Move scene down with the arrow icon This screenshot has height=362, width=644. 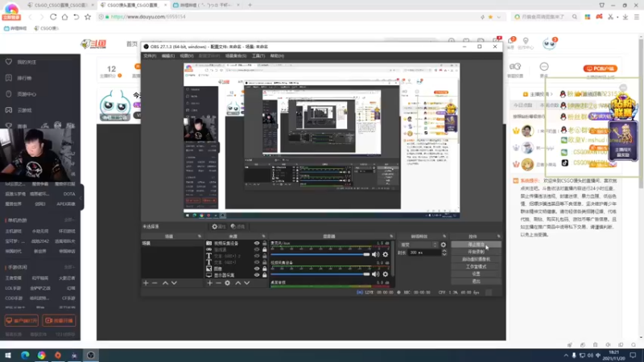point(174,283)
